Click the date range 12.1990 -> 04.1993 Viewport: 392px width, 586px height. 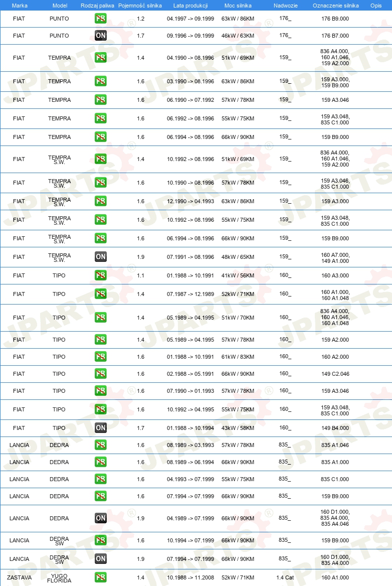(x=190, y=201)
